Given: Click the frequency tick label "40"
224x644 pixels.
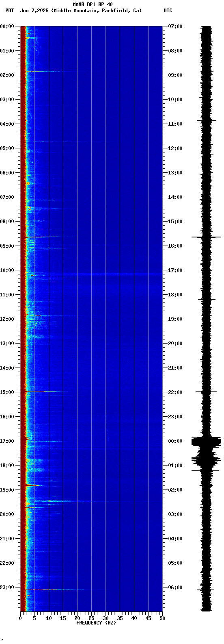Looking at the screenshot, I should (134, 618).
